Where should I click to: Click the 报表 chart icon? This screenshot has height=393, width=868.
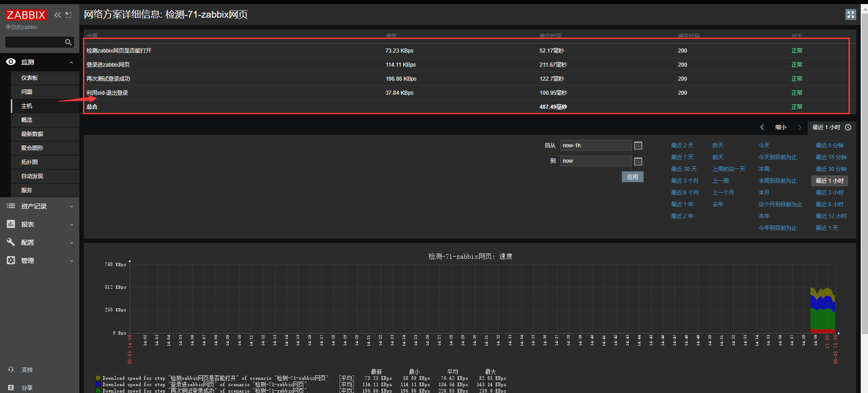(x=11, y=224)
